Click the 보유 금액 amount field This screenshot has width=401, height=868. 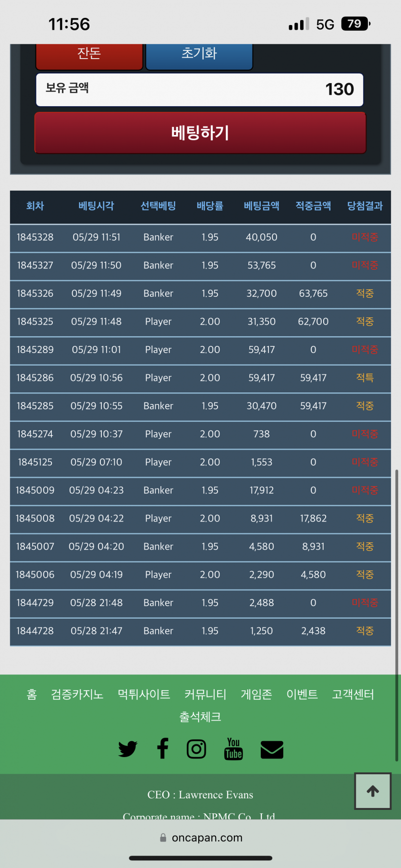(200, 89)
